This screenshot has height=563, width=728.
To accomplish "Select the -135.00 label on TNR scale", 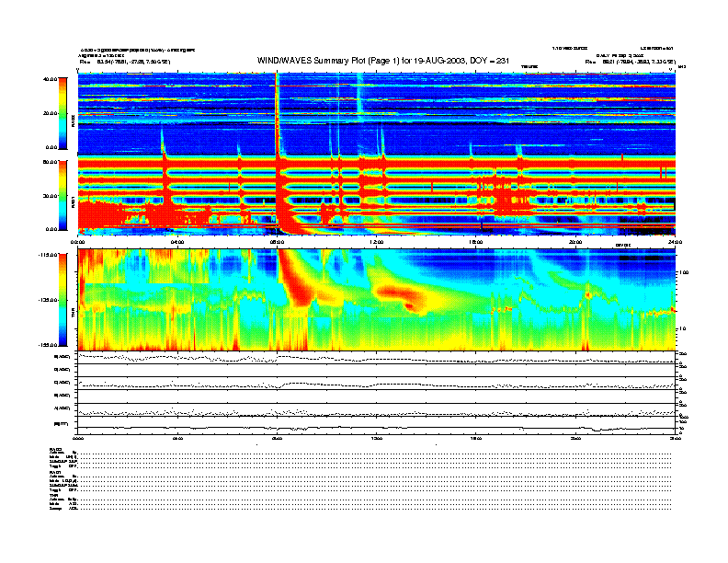I will (49, 300).
